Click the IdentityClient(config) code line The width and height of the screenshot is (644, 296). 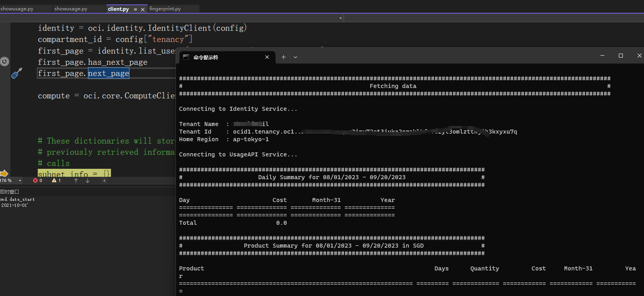pos(142,28)
